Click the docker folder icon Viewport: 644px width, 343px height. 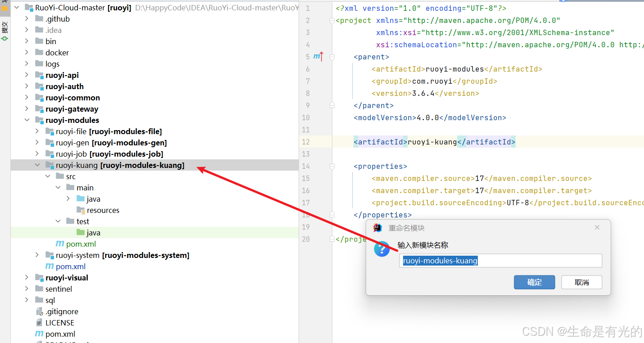point(39,53)
